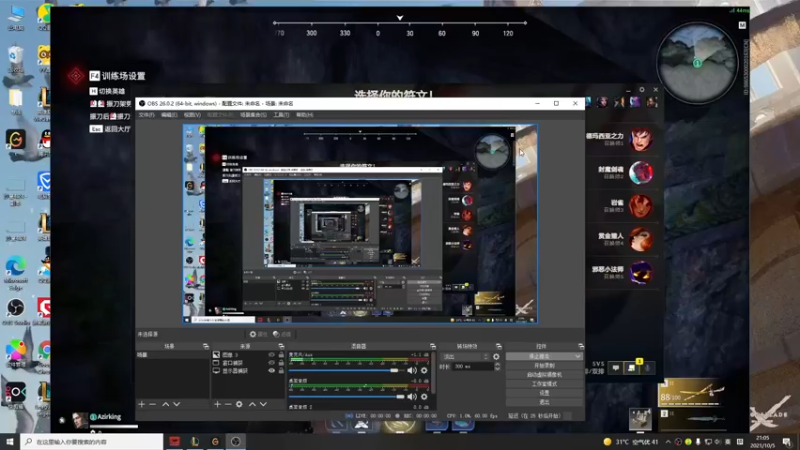The width and height of the screenshot is (800, 450).
Task: Toggle visibility of the 显示器捕获 source
Action: coord(271,371)
